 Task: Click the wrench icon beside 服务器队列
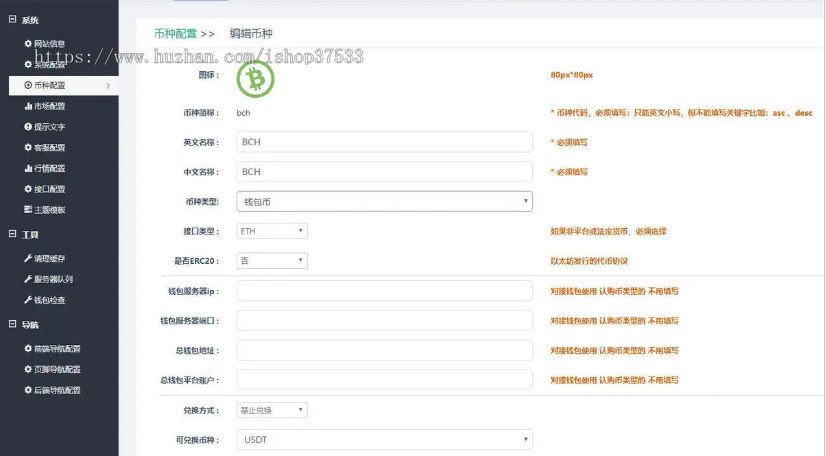point(28,279)
